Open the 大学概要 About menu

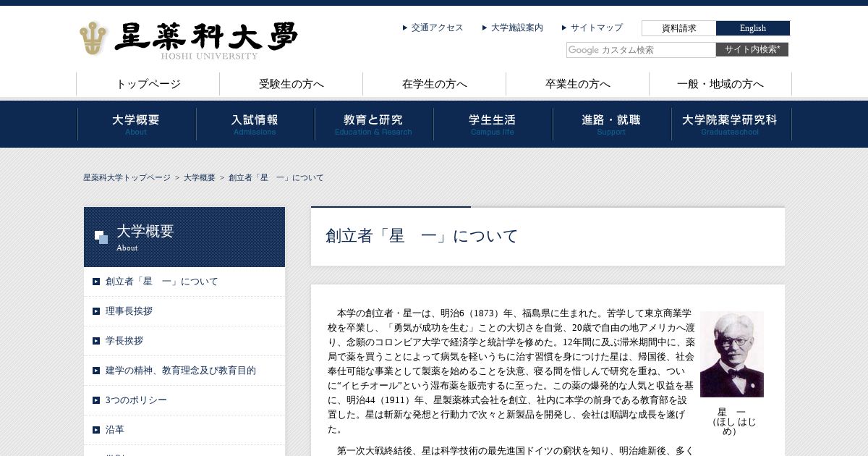click(x=137, y=124)
